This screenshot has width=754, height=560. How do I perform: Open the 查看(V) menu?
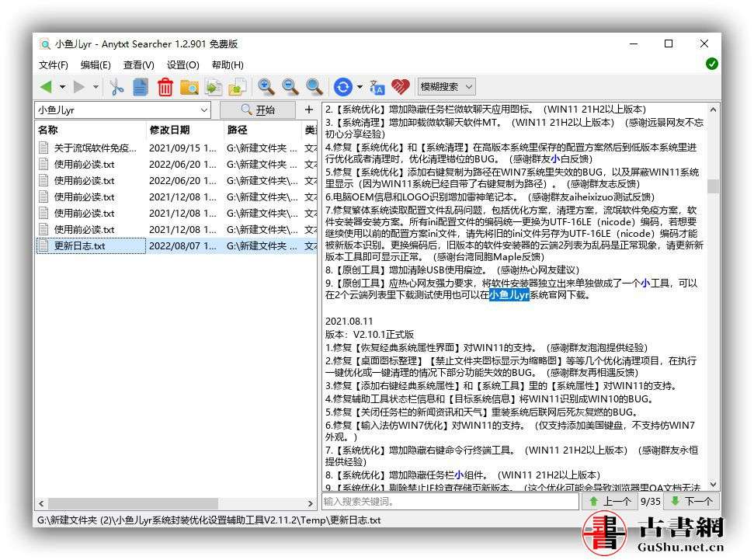pyautogui.click(x=139, y=65)
